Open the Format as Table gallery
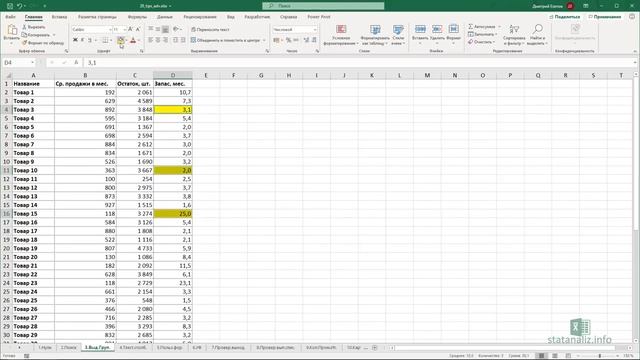Image resolution: width=640 pixels, height=360 pixels. coord(375,34)
